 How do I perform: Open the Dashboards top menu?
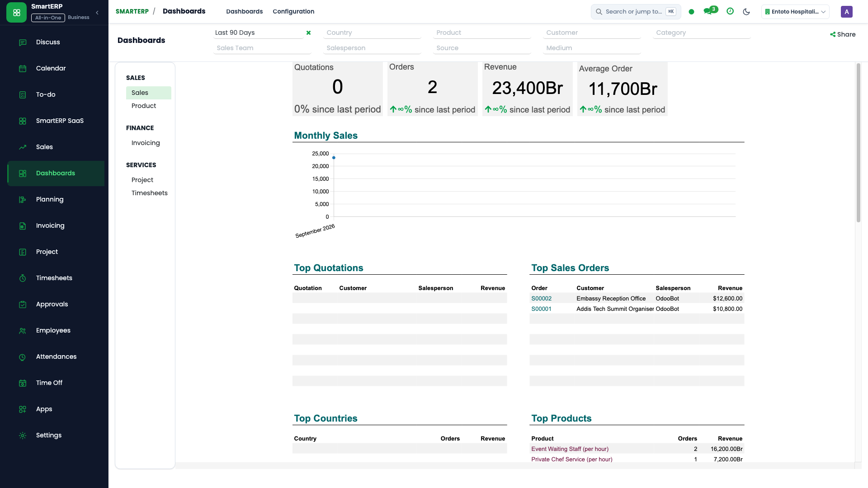pyautogui.click(x=244, y=11)
